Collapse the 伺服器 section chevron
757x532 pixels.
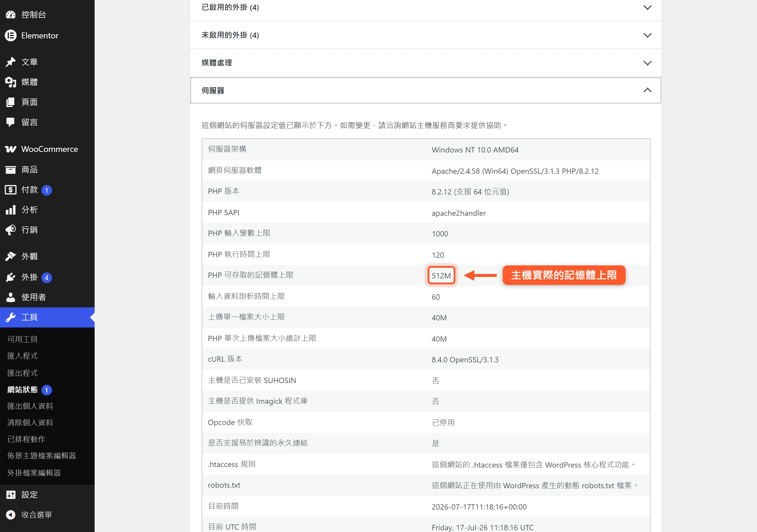(x=647, y=90)
